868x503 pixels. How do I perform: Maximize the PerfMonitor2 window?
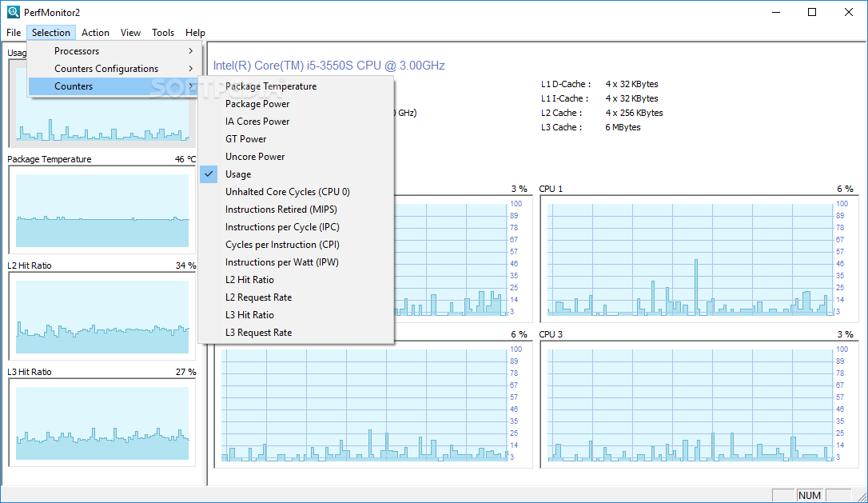click(812, 12)
